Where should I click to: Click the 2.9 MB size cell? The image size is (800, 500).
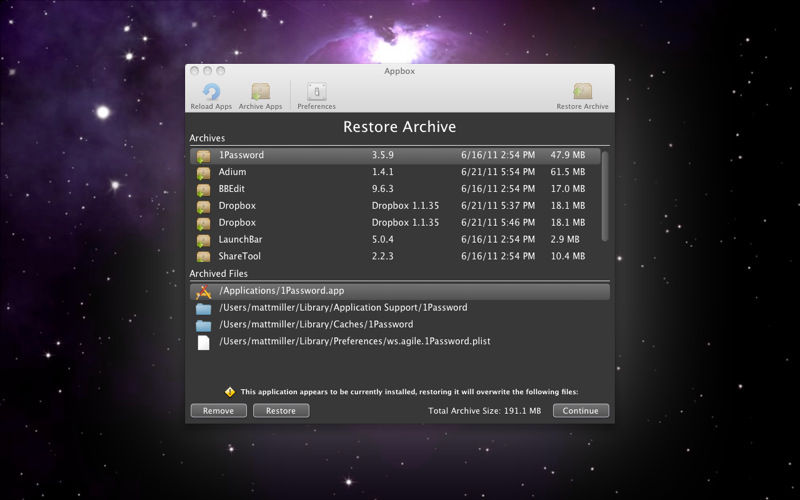click(x=565, y=239)
